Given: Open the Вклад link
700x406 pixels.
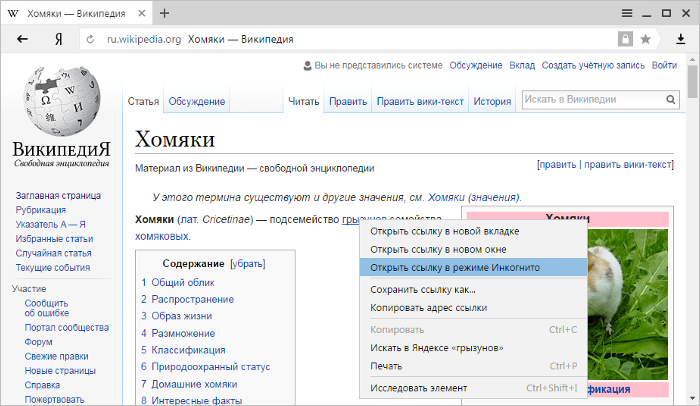Looking at the screenshot, I should pos(522,65).
